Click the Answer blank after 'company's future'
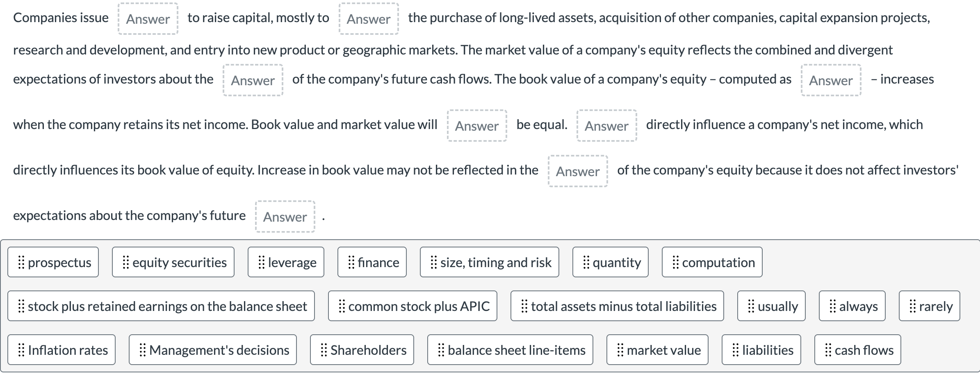This screenshot has width=980, height=381. [285, 217]
